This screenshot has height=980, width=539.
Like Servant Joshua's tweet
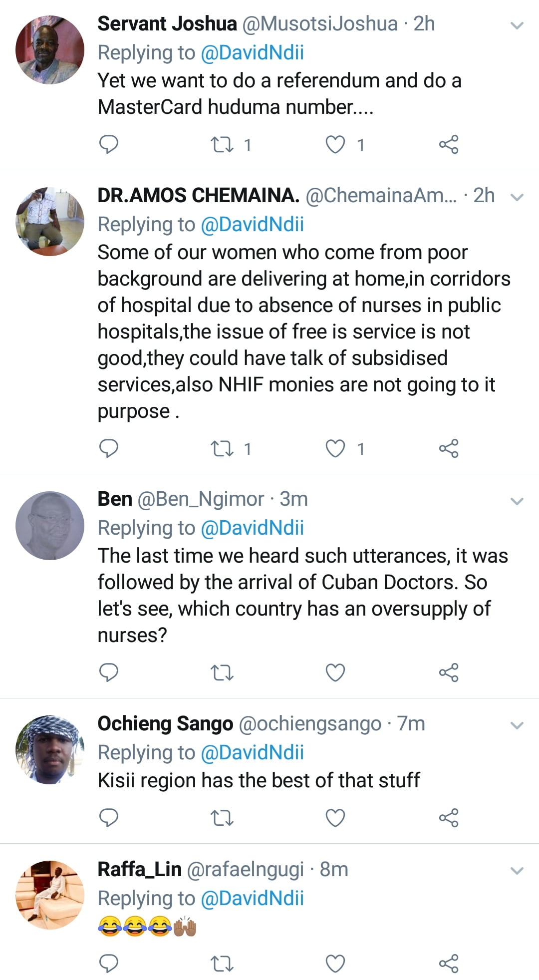click(x=335, y=145)
